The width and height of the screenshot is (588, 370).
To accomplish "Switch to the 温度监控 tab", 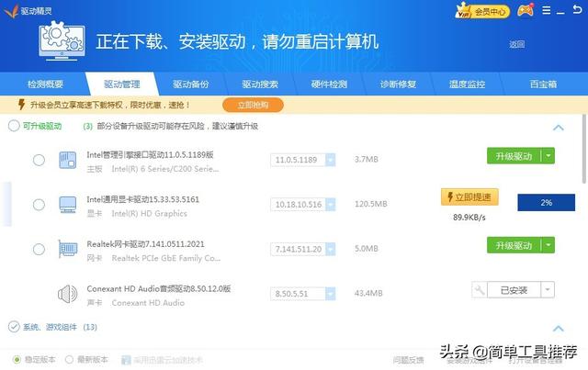I will pos(468,84).
